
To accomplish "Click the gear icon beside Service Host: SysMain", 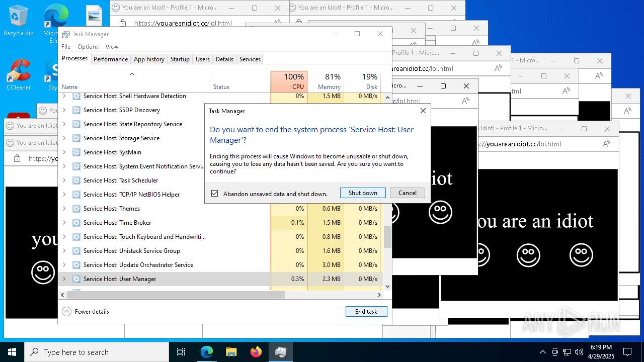I will [x=76, y=152].
